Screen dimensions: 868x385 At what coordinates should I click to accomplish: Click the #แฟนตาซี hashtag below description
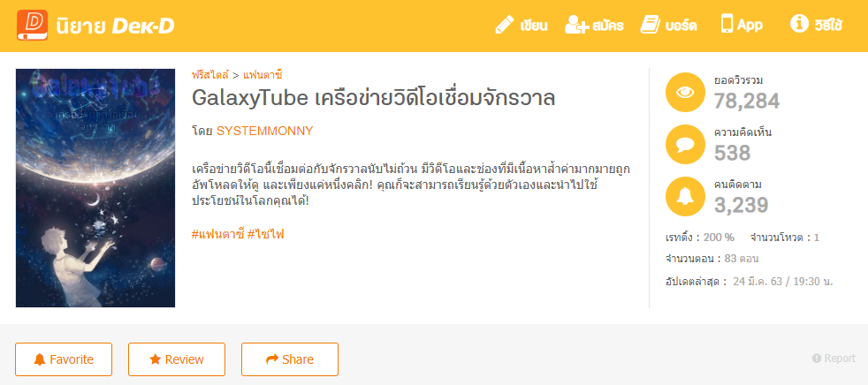(217, 234)
